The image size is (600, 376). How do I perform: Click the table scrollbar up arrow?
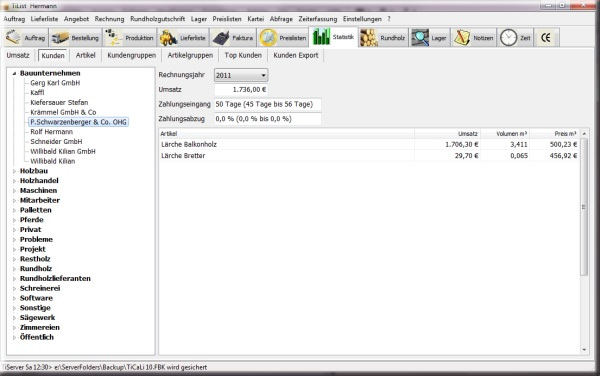click(x=584, y=133)
